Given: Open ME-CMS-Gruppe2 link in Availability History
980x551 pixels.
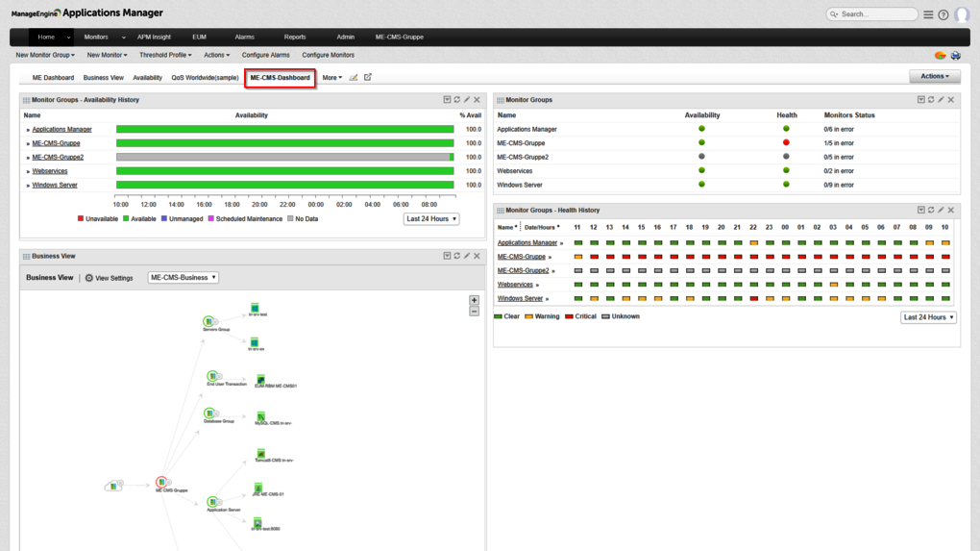Looking at the screenshot, I should tap(58, 158).
